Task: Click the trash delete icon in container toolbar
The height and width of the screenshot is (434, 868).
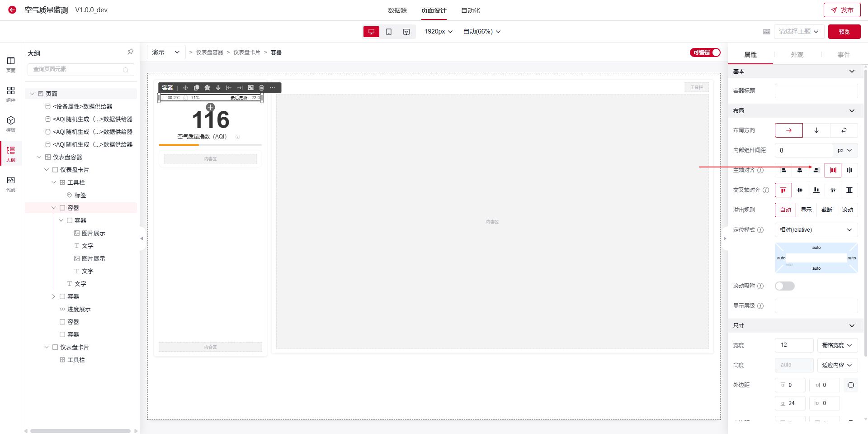Action: coord(261,88)
